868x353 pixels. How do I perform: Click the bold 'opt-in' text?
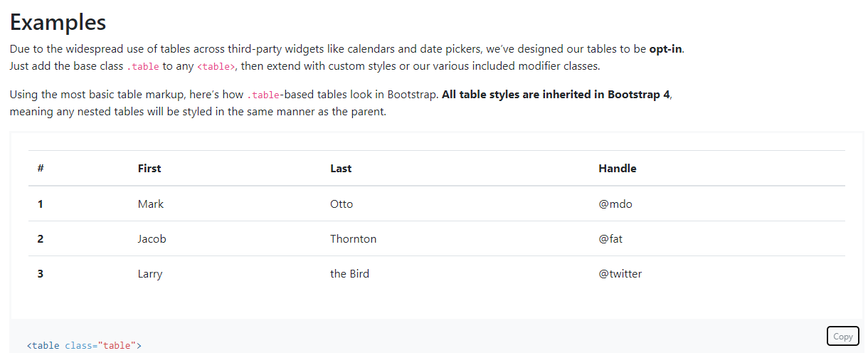coord(666,49)
